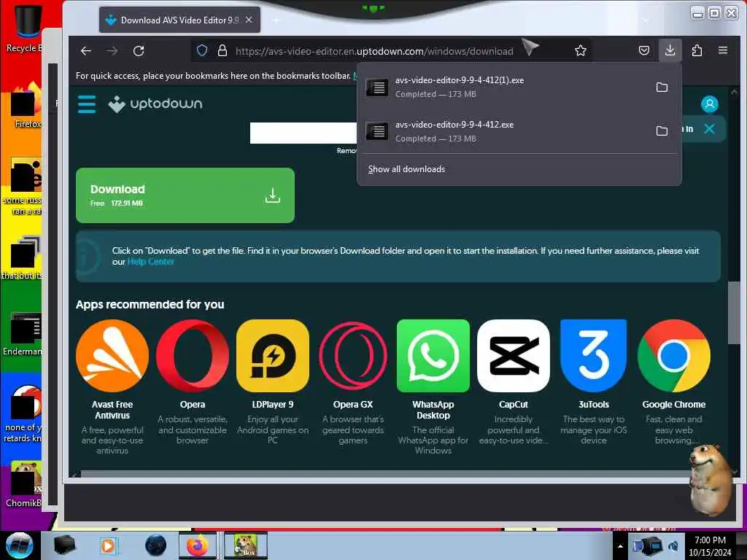Open the Opera browser app icon

(193, 356)
